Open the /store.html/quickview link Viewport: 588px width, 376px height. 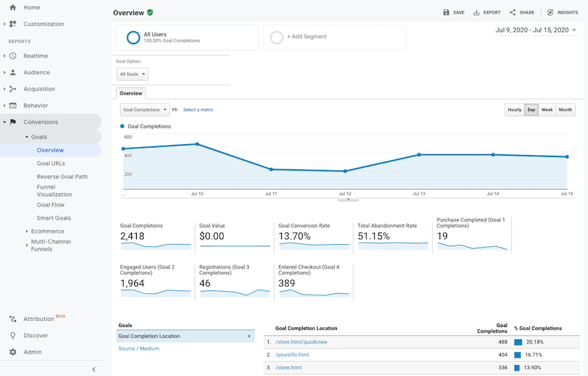301,342
